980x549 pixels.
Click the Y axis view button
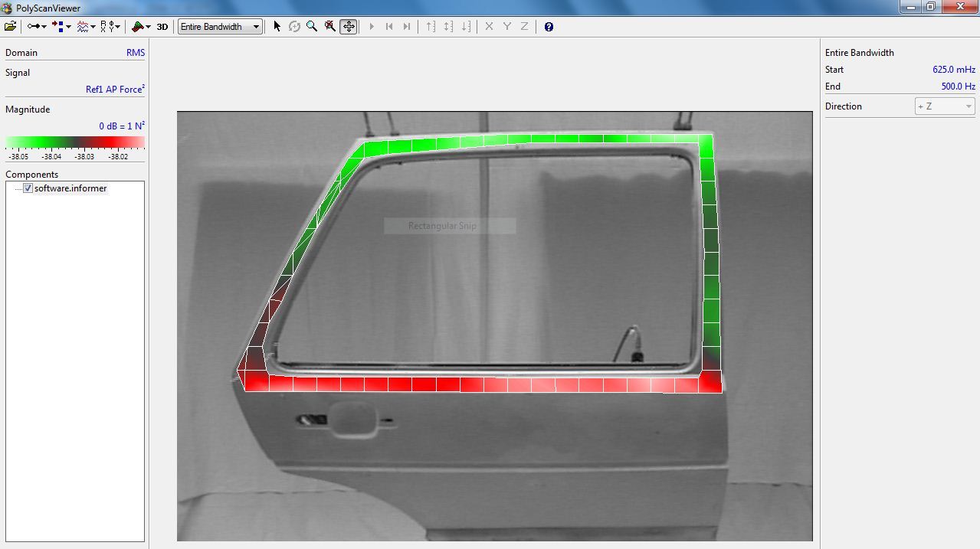(506, 26)
